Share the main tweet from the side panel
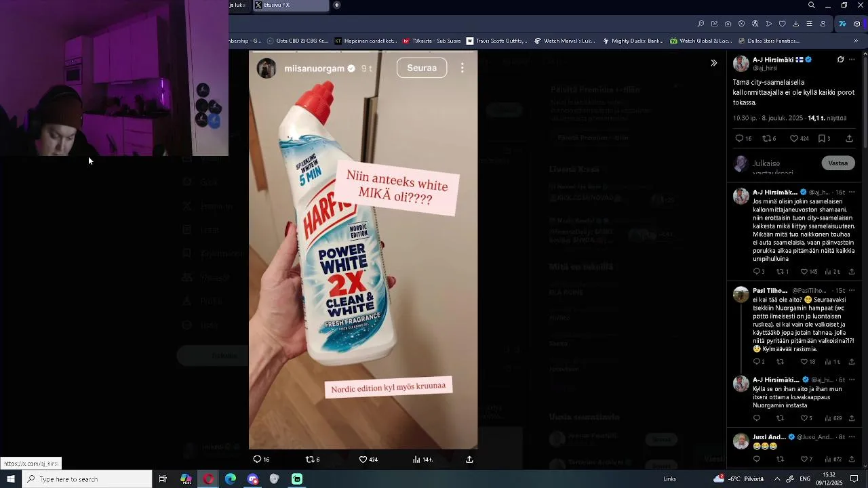This screenshot has height=488, width=868. [x=849, y=138]
